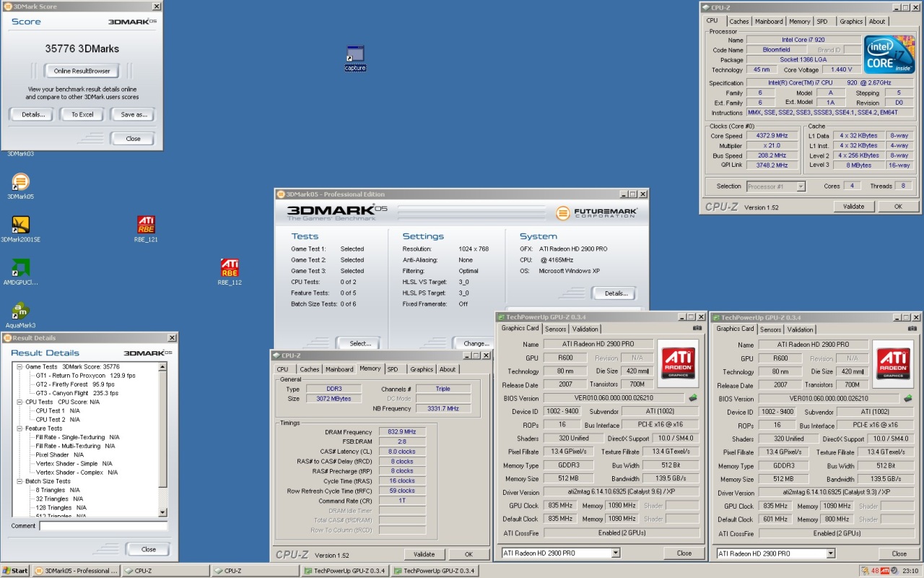
Task: Select the AMDGPUCl... desktop icon
Action: pyautogui.click(x=21, y=272)
